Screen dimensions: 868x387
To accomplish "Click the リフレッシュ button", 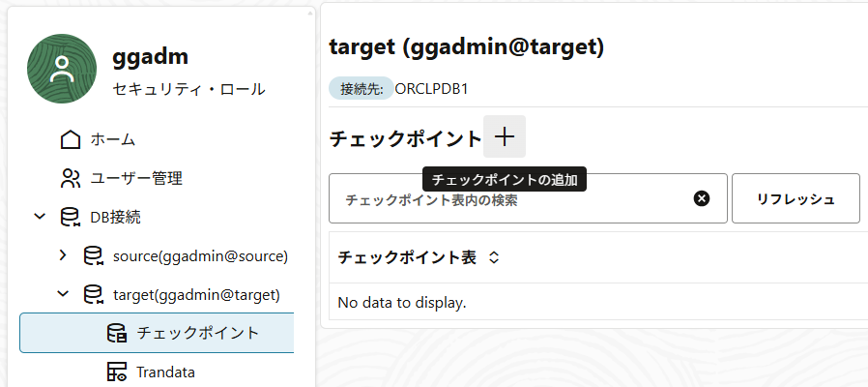I will tap(796, 198).
